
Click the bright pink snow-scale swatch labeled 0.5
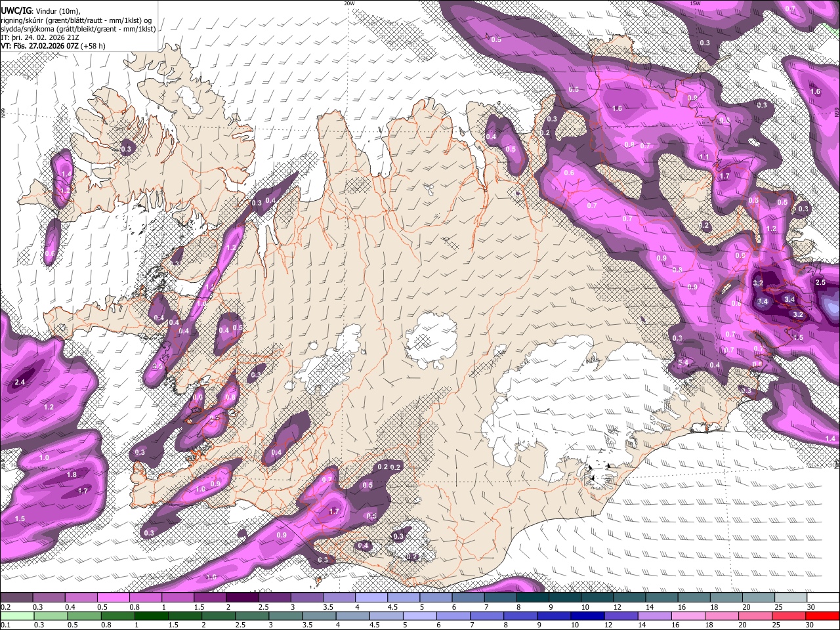tap(113, 598)
